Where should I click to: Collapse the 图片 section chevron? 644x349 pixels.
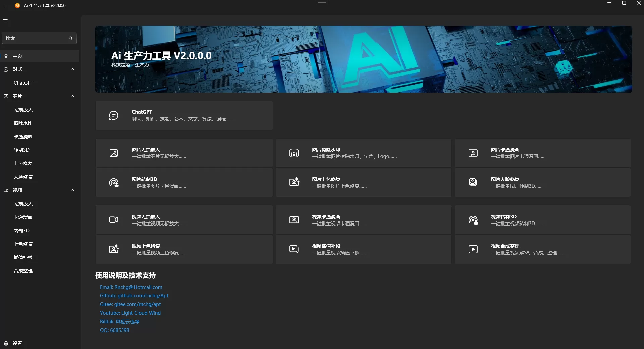click(x=72, y=96)
